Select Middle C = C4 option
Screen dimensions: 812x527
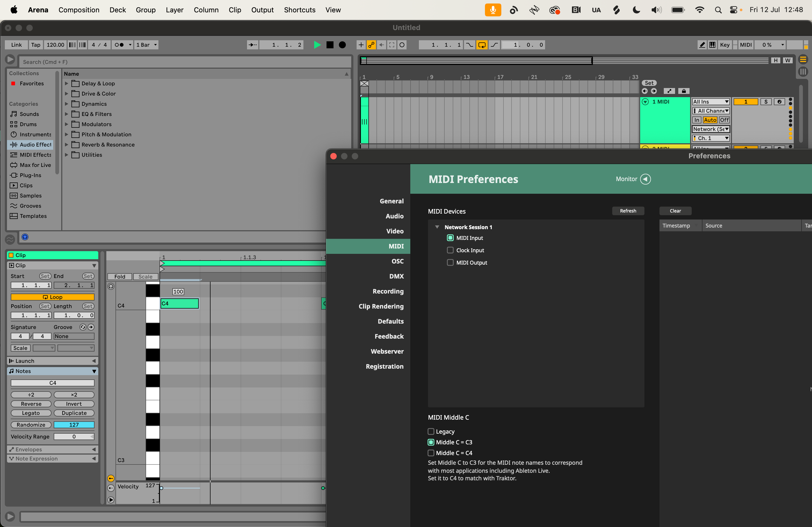431,453
